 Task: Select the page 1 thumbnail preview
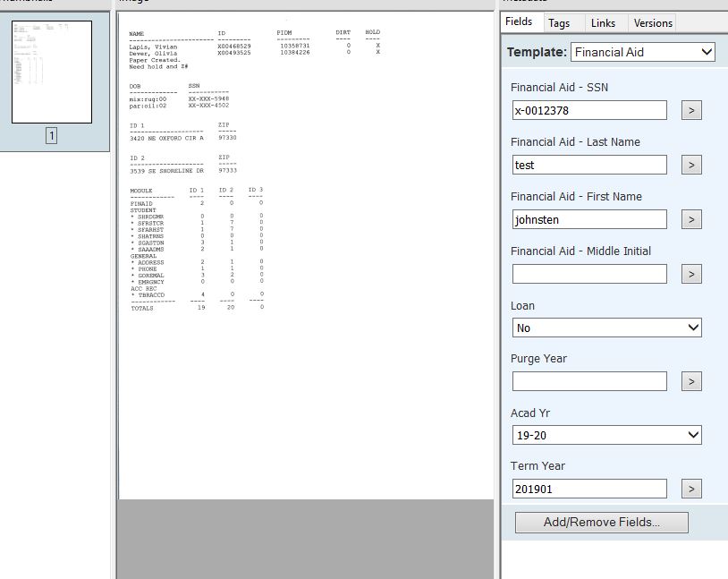tap(52, 72)
